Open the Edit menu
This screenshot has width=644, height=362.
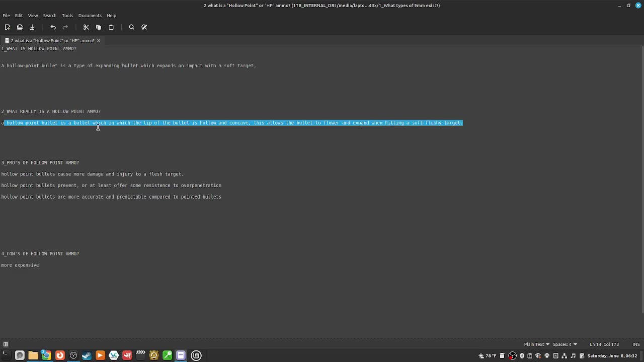coord(19,16)
